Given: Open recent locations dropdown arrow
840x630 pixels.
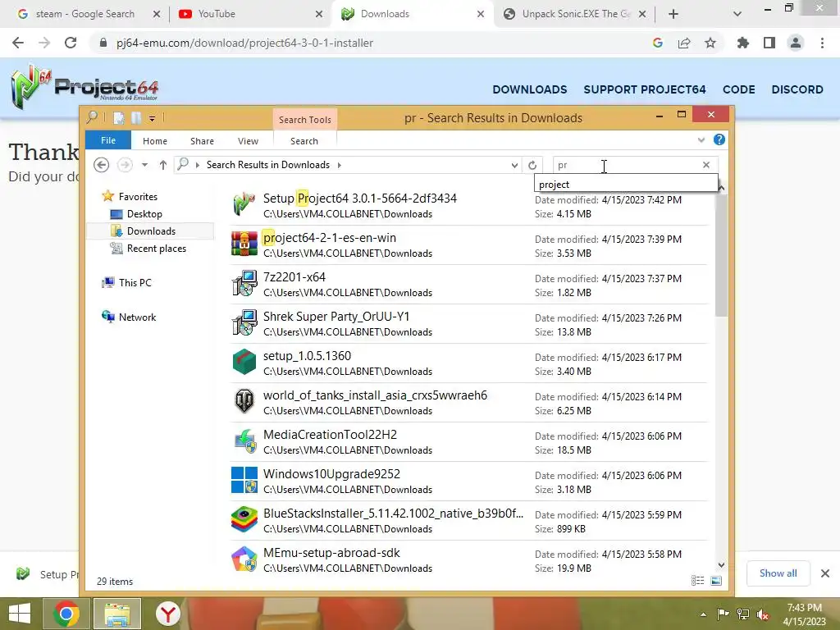Looking at the screenshot, I should pyautogui.click(x=144, y=165).
